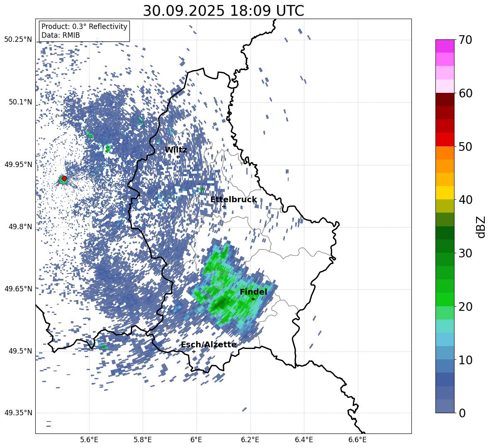Click the cross marker at Ettelbruck
The width and height of the screenshot is (491, 448).
(x=224, y=206)
